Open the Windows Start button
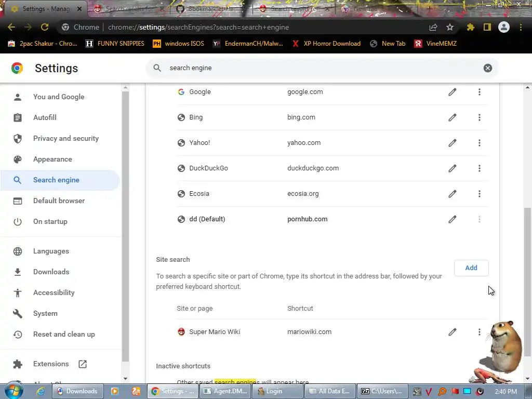Screen dimensions: 532x399 pos(14,391)
